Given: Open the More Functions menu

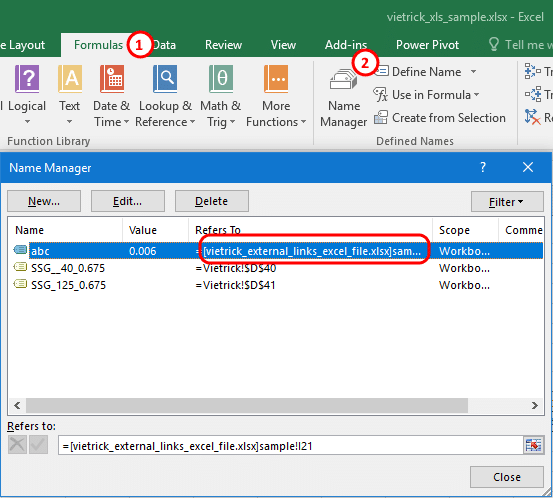Looking at the screenshot, I should point(276,95).
